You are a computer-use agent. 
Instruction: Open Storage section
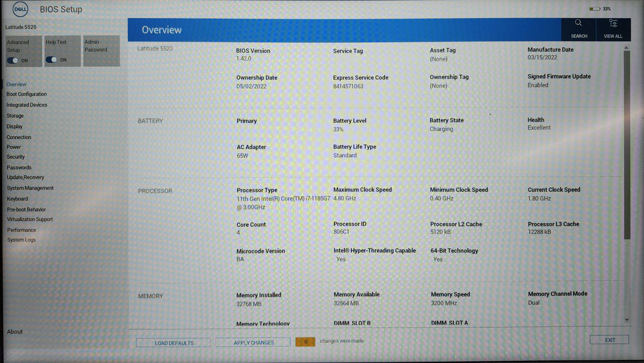pyautogui.click(x=15, y=116)
